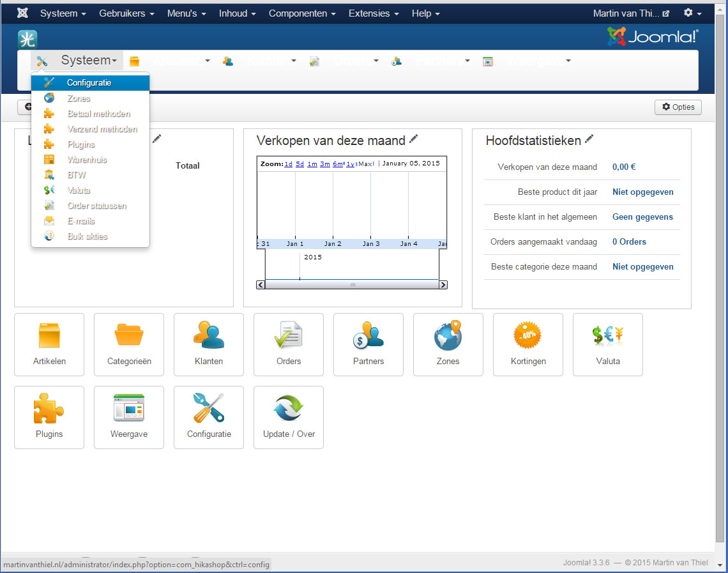
Task: Open the Plugins puzzle tile
Action: click(x=49, y=417)
